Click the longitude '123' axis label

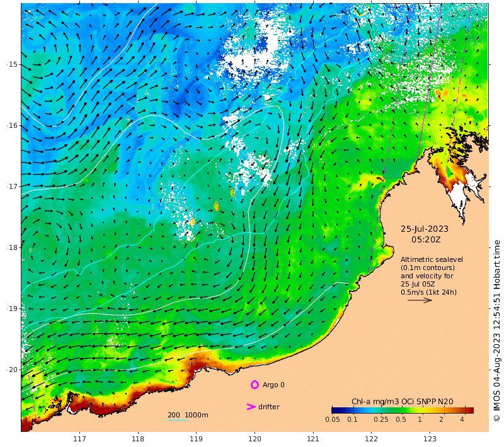(430, 439)
